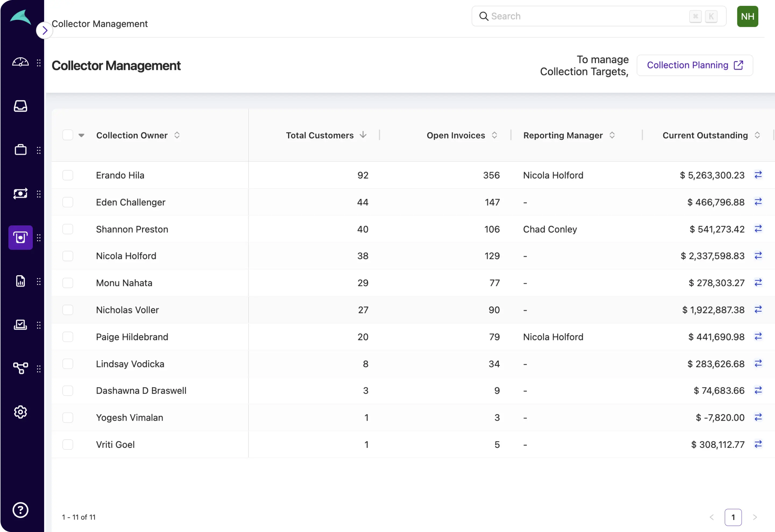Sort by Collection Owner column
Screen dimensions: 775x532
177,135
